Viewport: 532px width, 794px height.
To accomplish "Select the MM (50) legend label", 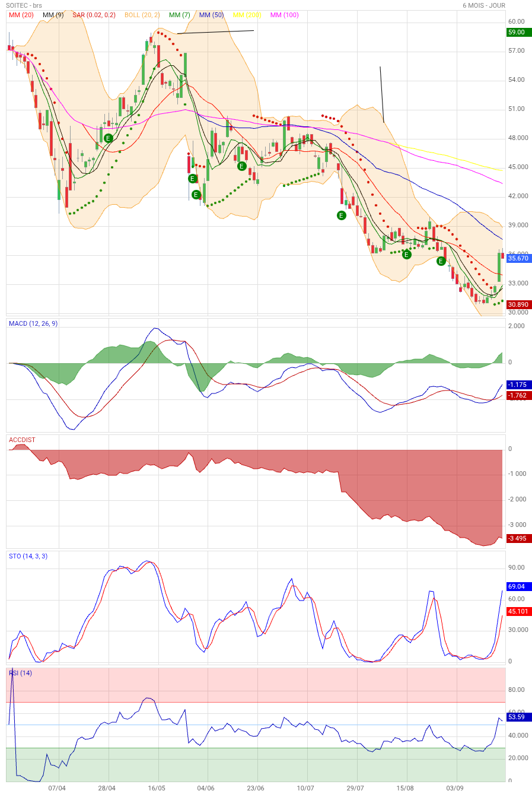I will pyautogui.click(x=212, y=15).
